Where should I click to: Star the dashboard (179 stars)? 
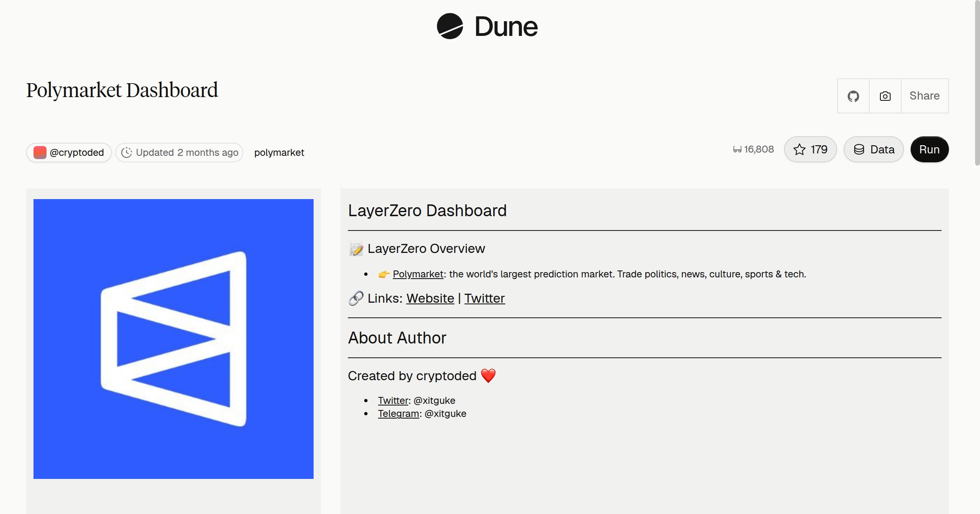[810, 149]
